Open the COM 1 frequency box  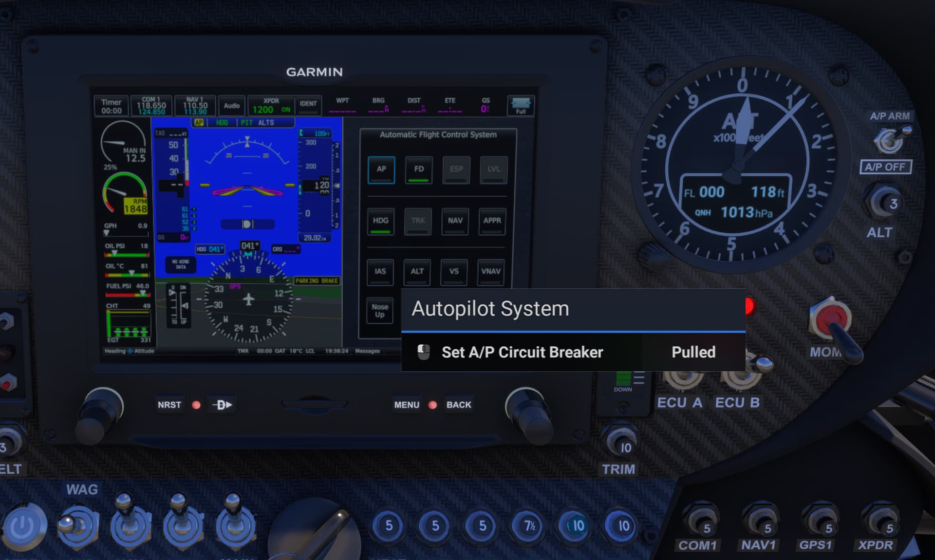click(x=151, y=106)
